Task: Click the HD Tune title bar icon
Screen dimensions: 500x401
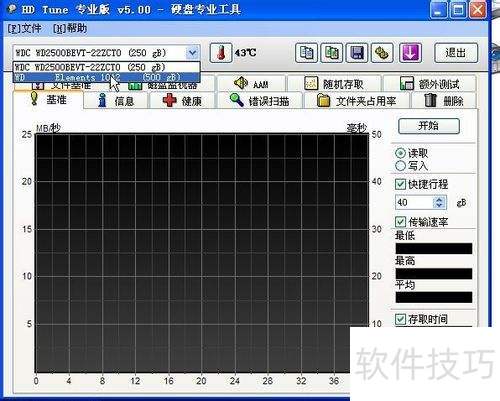Action: coord(12,9)
